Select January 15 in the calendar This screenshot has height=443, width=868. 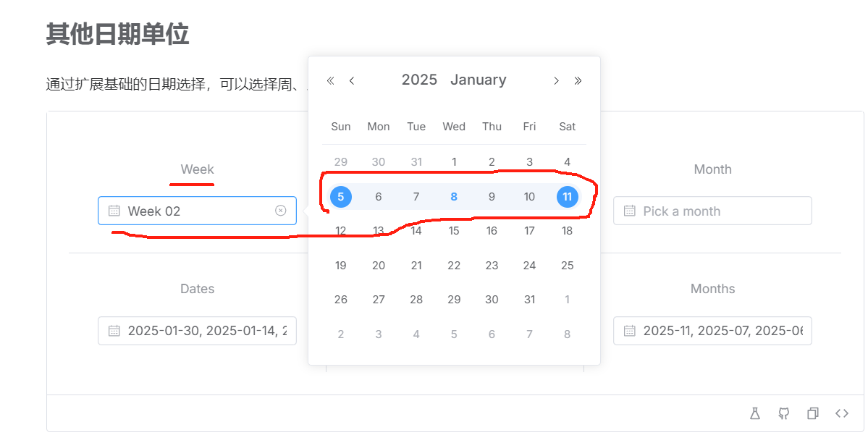click(x=454, y=231)
